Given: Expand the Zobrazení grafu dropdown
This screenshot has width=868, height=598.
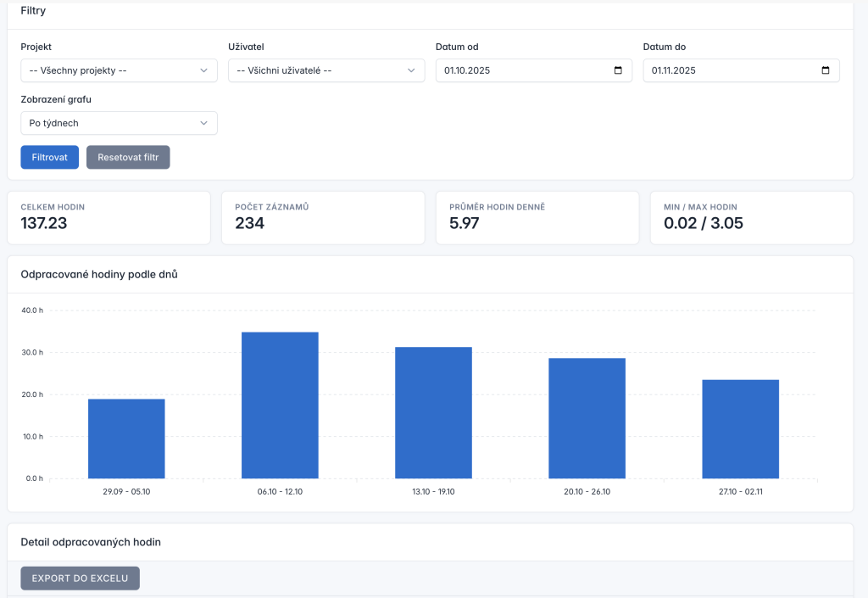Looking at the screenshot, I should [119, 123].
